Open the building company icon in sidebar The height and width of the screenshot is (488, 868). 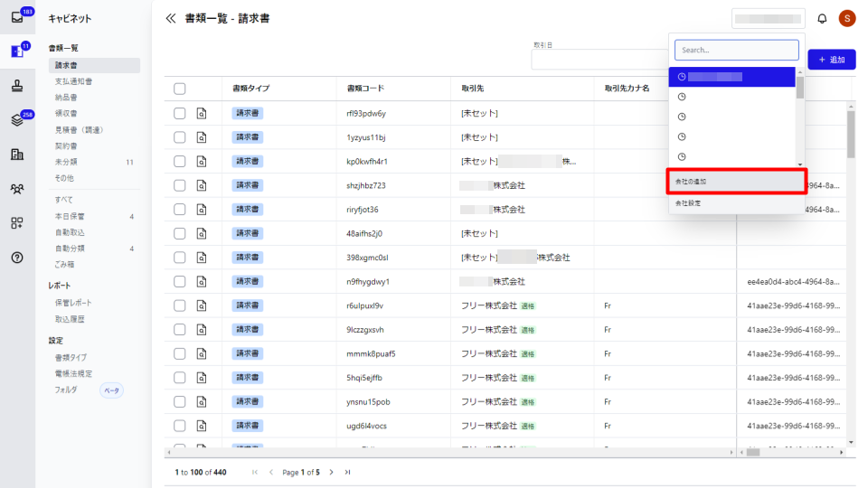(17, 155)
